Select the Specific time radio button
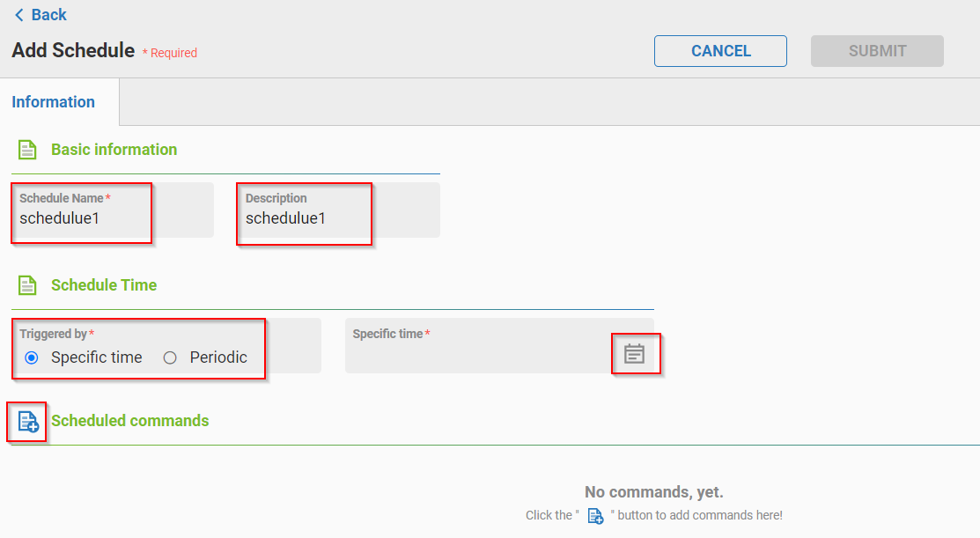 point(32,357)
